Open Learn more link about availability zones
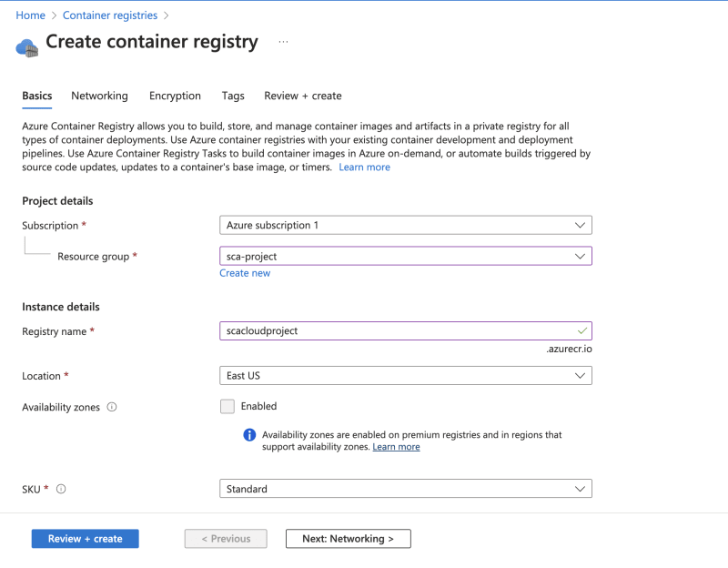 pos(396,447)
